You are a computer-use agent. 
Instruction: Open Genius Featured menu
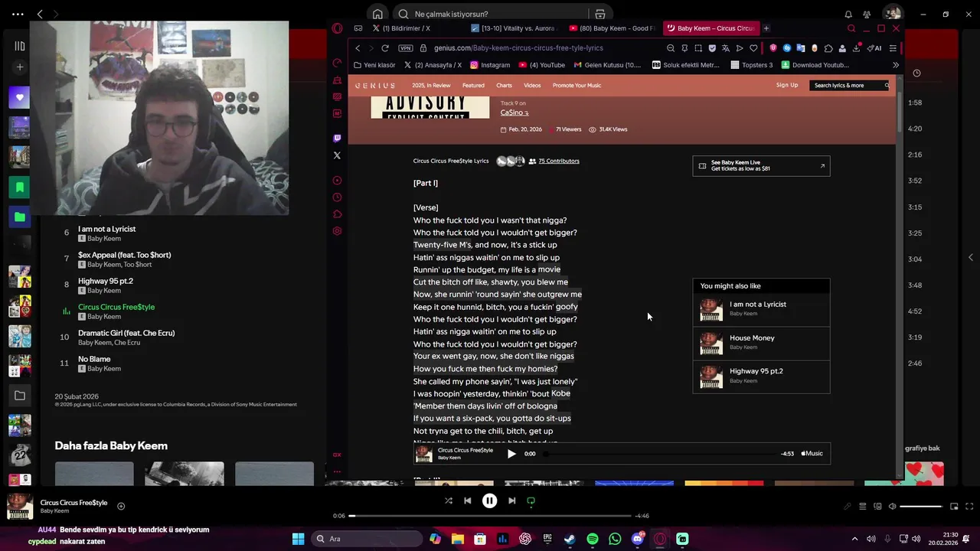click(x=472, y=85)
